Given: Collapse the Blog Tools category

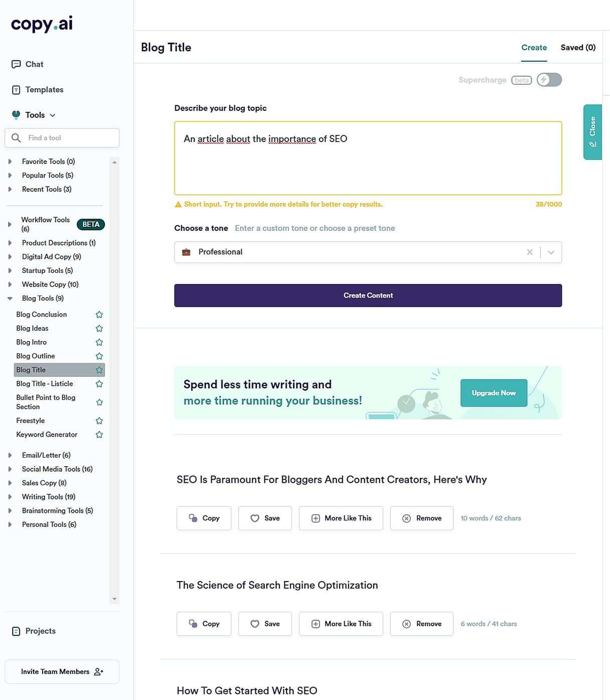Looking at the screenshot, I should point(10,299).
